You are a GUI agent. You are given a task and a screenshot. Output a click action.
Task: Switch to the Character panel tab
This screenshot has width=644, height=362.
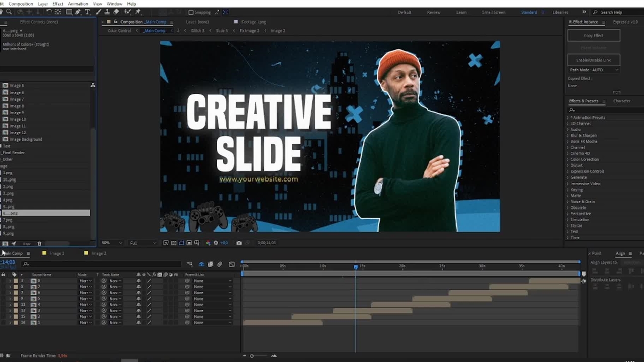(621, 101)
